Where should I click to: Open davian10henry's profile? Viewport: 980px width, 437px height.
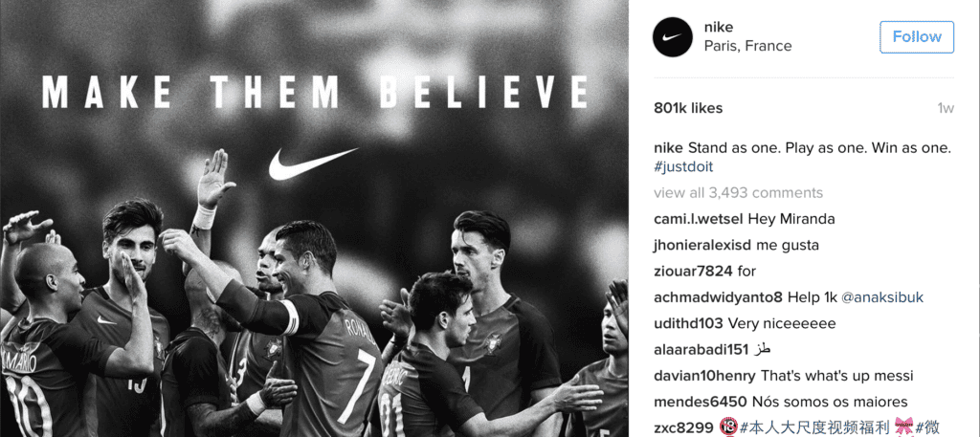click(x=704, y=376)
